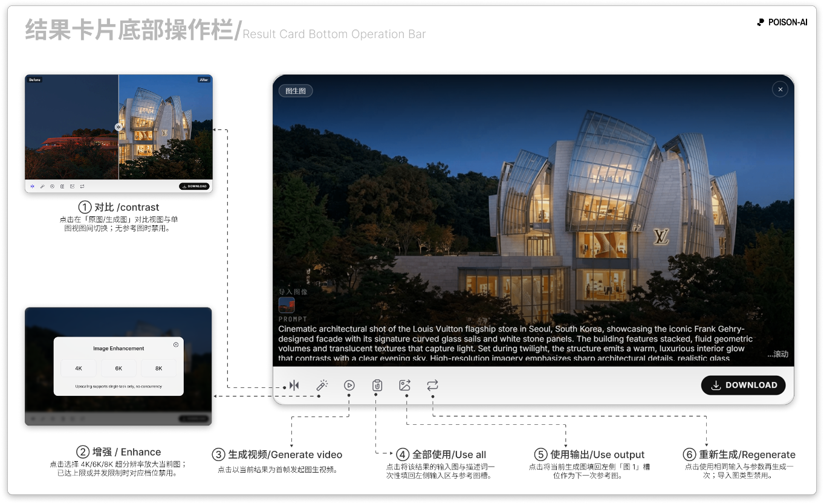Click the regenerate icon in small comparison card
The width and height of the screenshot is (824, 504).
point(82,186)
